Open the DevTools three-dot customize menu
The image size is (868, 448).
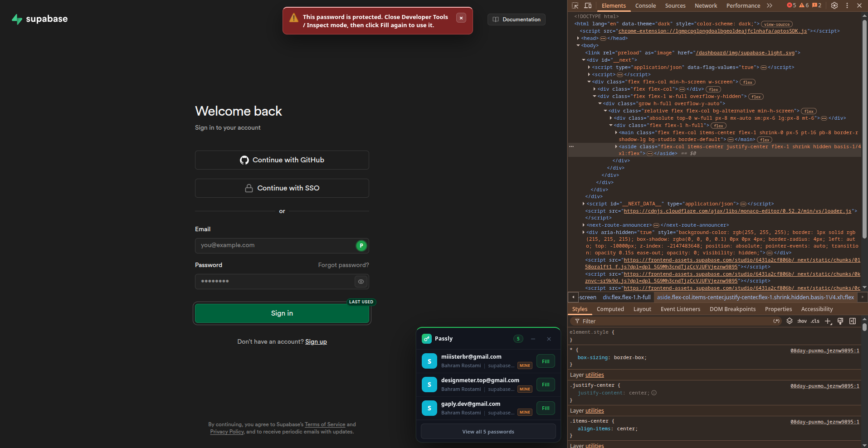[847, 5]
